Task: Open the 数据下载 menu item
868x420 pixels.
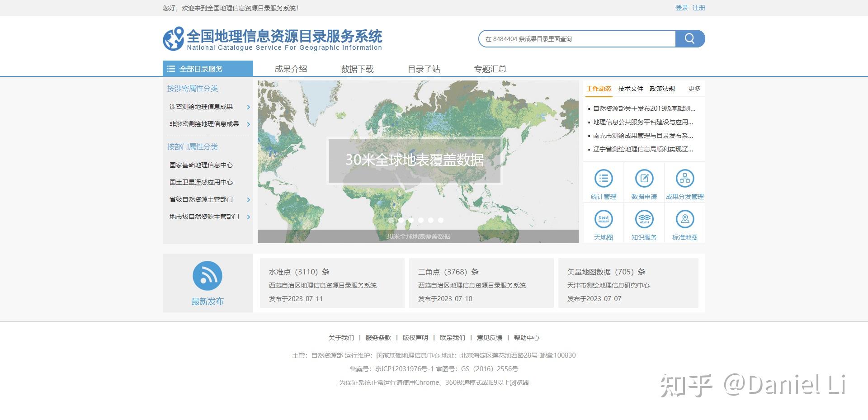Action: click(357, 69)
